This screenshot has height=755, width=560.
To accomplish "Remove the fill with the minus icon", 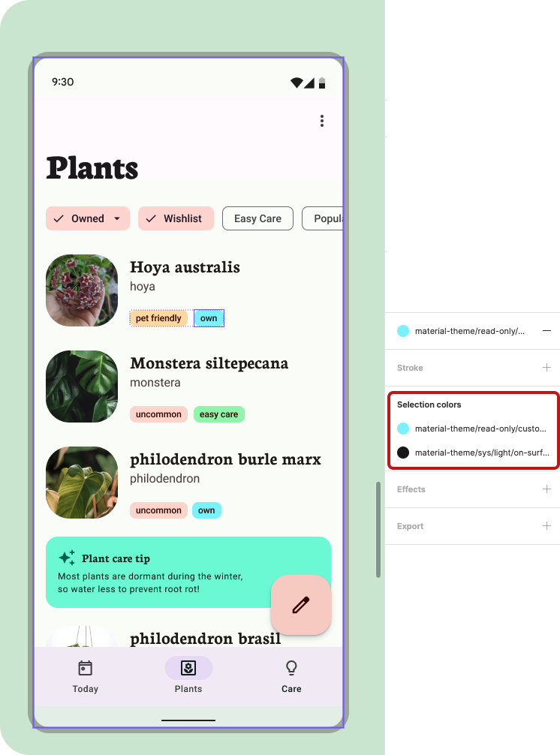I will pyautogui.click(x=546, y=331).
